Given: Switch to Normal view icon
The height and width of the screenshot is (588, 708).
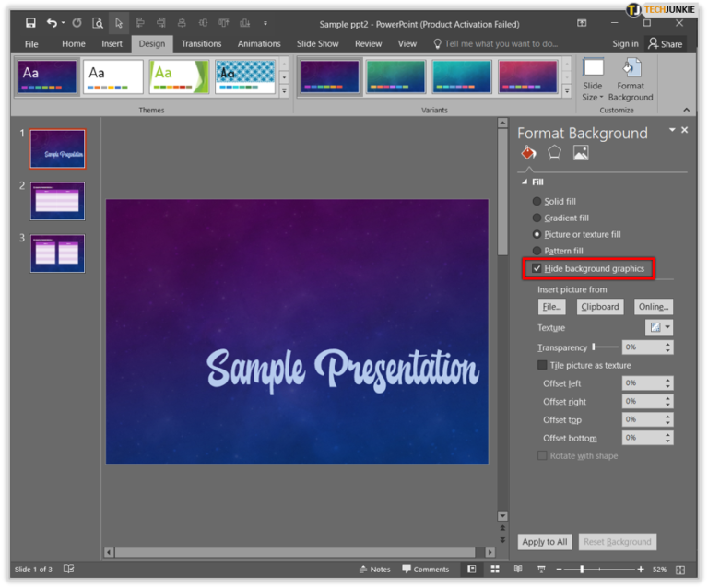Looking at the screenshot, I should click(x=472, y=570).
